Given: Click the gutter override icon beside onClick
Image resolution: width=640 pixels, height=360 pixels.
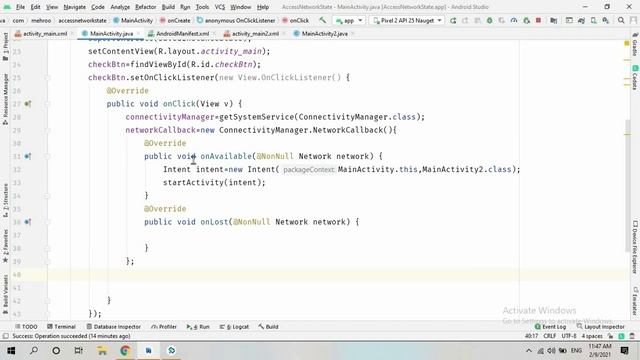Looking at the screenshot, I should (x=27, y=104).
